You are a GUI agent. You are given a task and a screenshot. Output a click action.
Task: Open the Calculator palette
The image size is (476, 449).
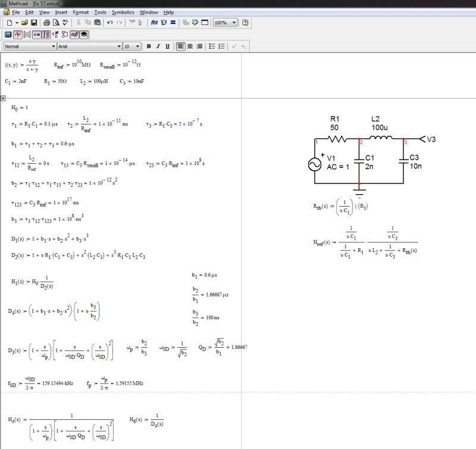coord(8,34)
